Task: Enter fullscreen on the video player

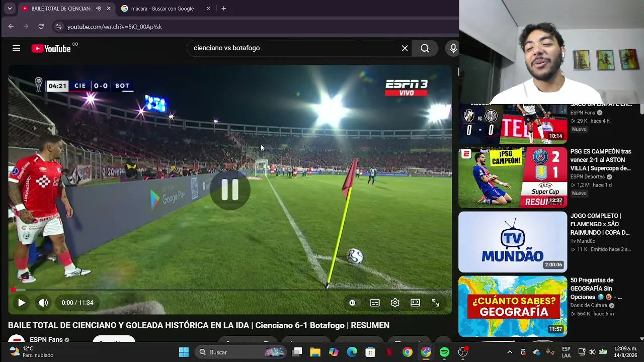Action: click(x=435, y=303)
